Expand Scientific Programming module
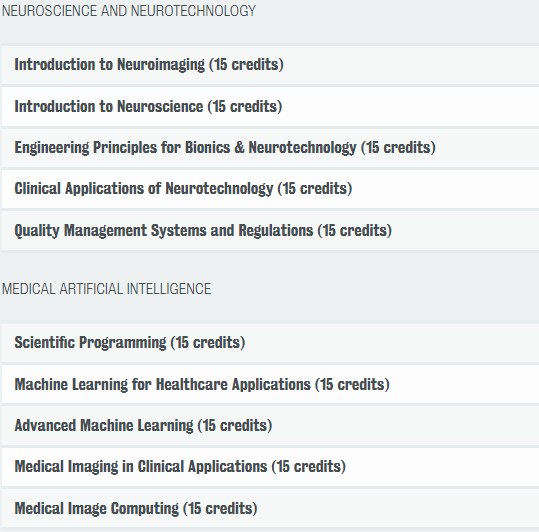The width and height of the screenshot is (539, 532). pyautogui.click(x=271, y=343)
